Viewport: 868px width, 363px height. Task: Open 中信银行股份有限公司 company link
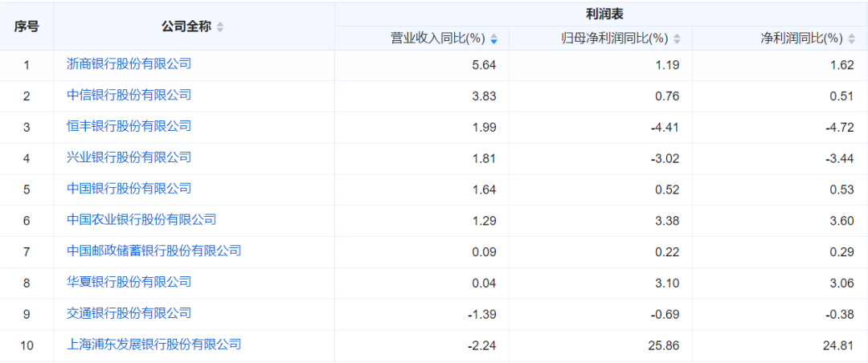tap(129, 95)
